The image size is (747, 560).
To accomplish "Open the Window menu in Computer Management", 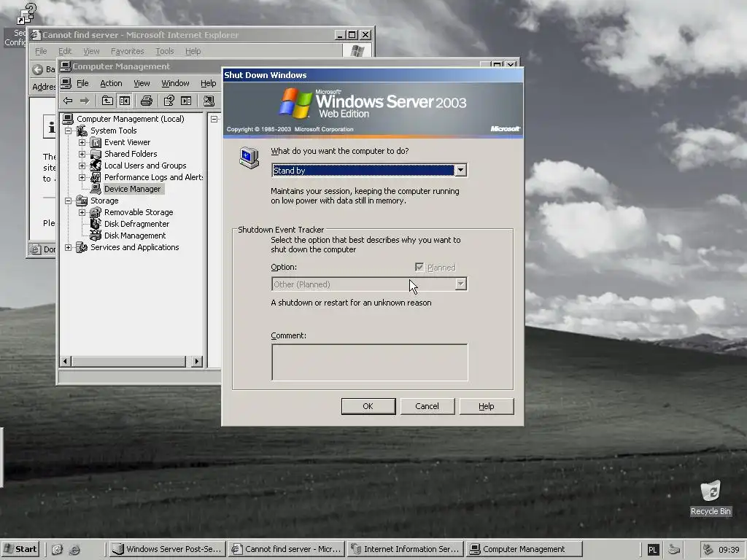I will pyautogui.click(x=175, y=83).
